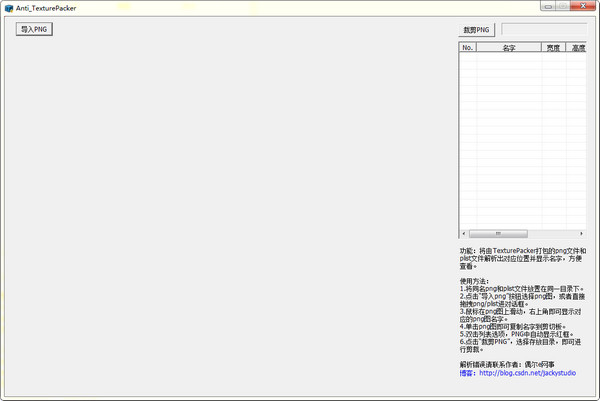This screenshot has height=401, width=600.
Task: Close the Anti_TexturePacker window
Action: click(582, 6)
